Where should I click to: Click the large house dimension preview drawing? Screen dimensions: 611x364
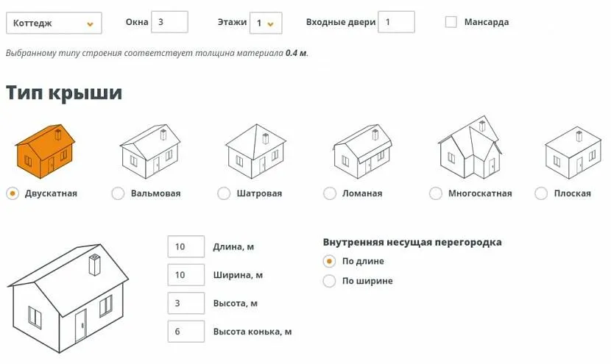tap(68, 297)
